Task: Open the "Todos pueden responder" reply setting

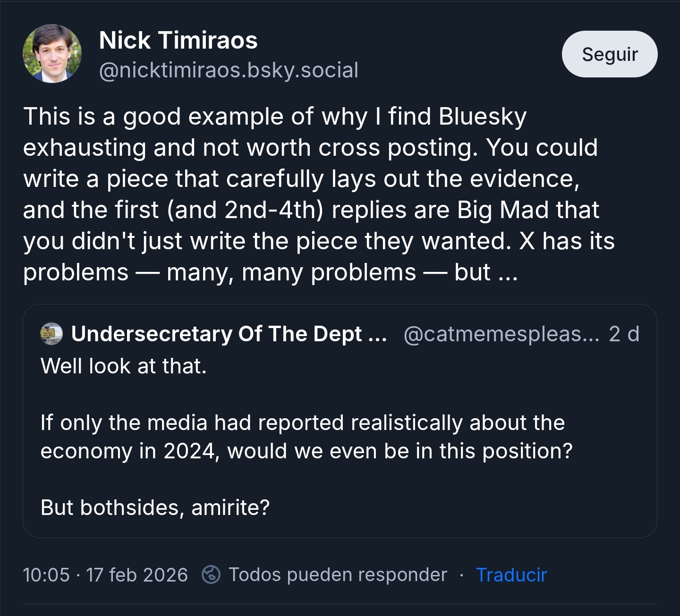Action: [338, 575]
